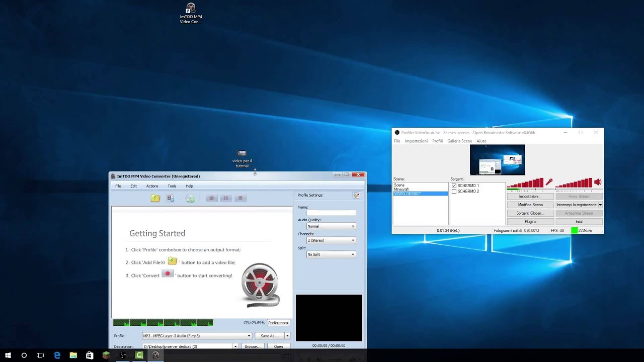Expand the Profile combobox with MP3 format

click(197, 336)
